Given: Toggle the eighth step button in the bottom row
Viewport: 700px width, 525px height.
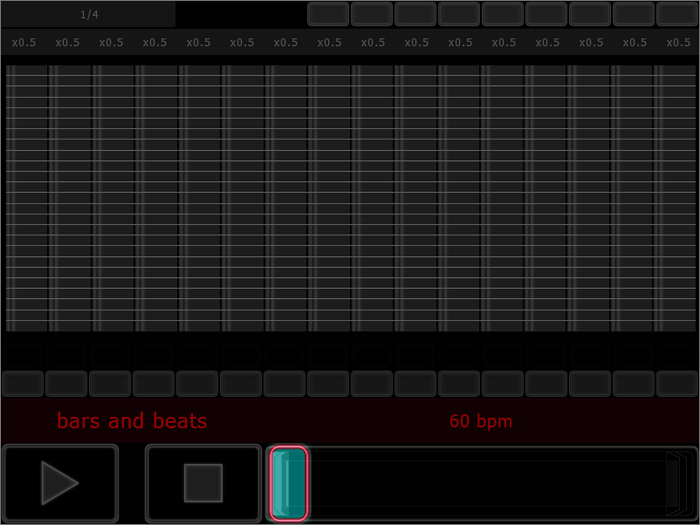Looking at the screenshot, I should pos(329,383).
